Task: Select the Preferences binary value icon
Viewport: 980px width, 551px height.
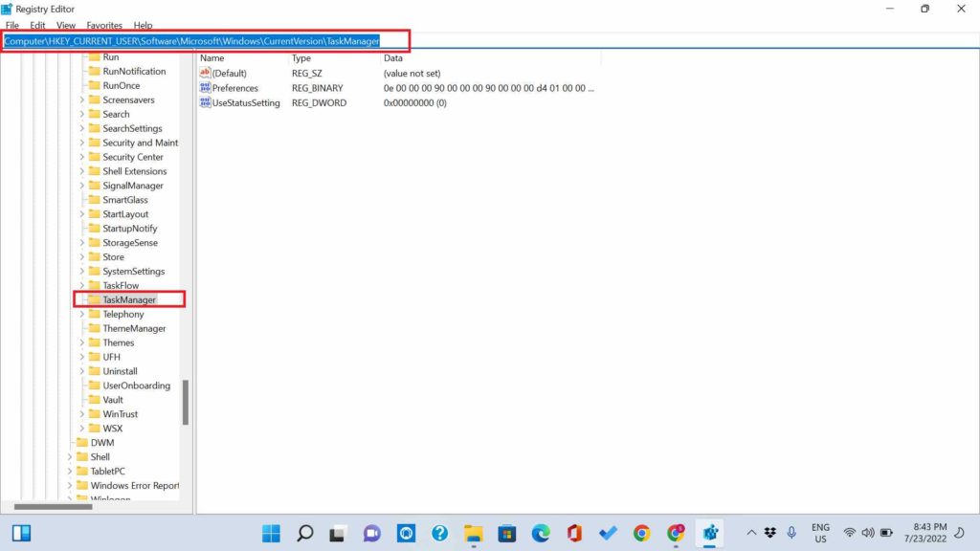Action: [205, 88]
